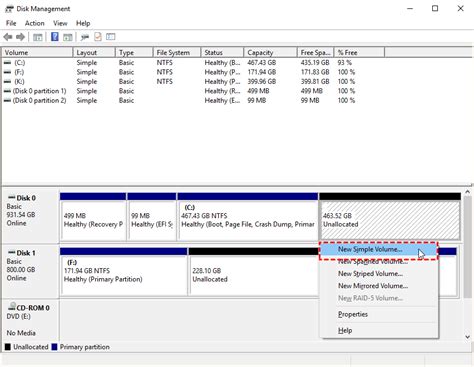Click the Disk Management title bar icon
The height and width of the screenshot is (367, 474).
point(9,9)
